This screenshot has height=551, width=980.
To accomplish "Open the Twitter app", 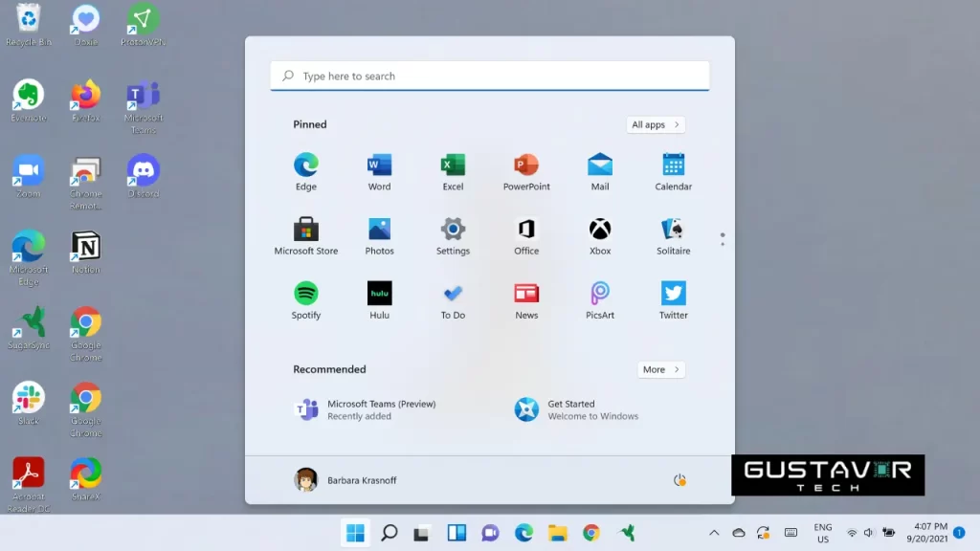I will [673, 300].
